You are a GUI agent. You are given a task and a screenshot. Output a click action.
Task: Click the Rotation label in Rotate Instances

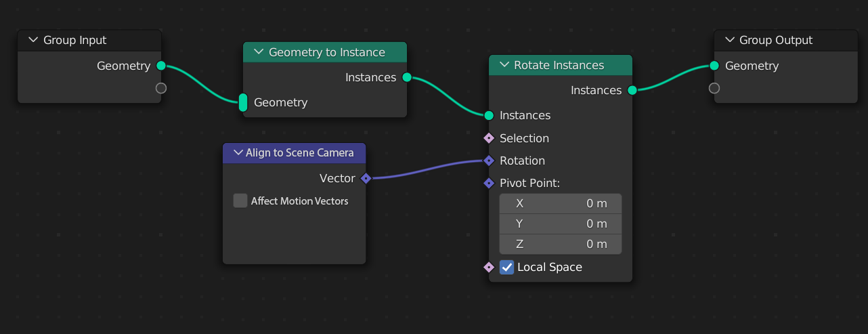(522, 161)
